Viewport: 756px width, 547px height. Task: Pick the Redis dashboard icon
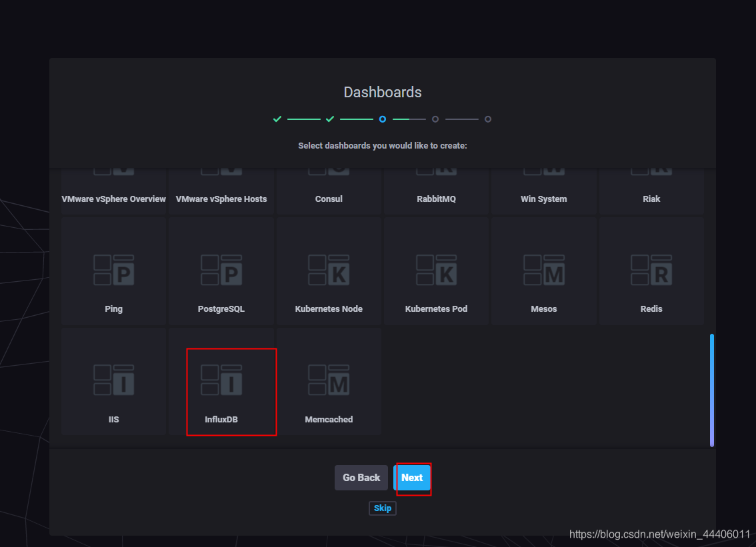click(651, 270)
